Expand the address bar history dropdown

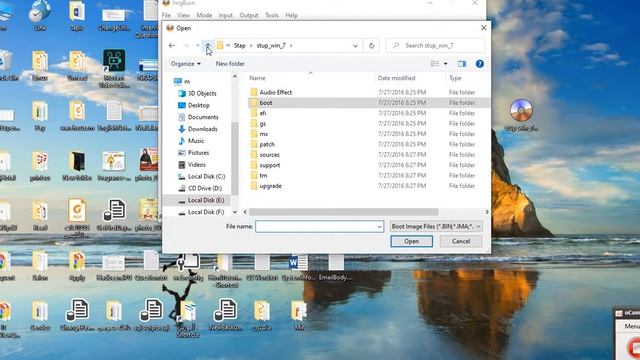(355, 46)
